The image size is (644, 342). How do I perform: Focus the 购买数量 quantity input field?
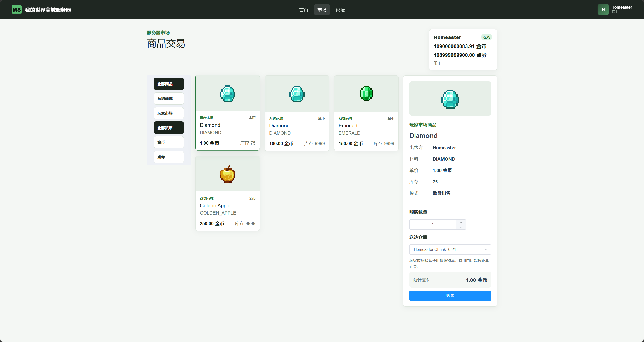[x=432, y=224]
